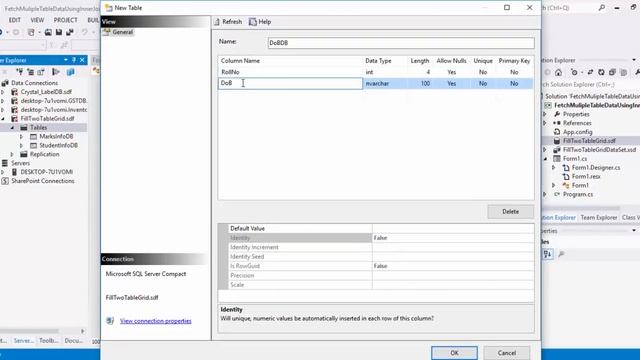Click the Refresh icon in New Table dialog
The image size is (640, 360).
click(x=217, y=22)
